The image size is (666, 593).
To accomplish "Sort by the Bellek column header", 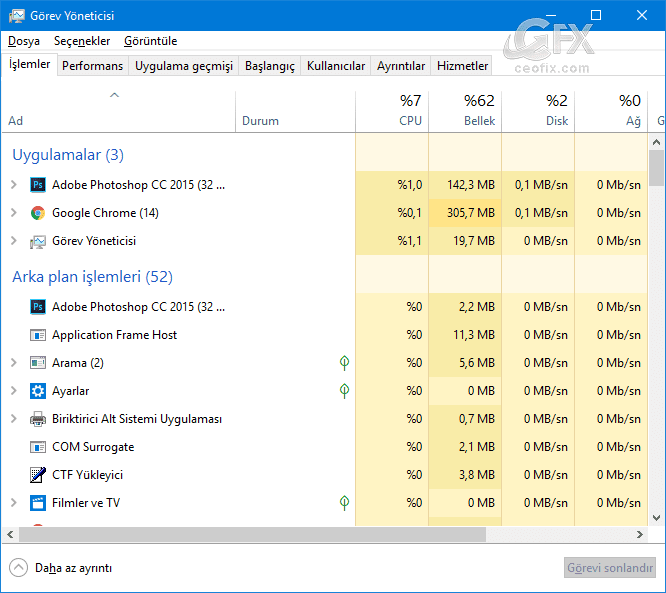I will (x=465, y=111).
